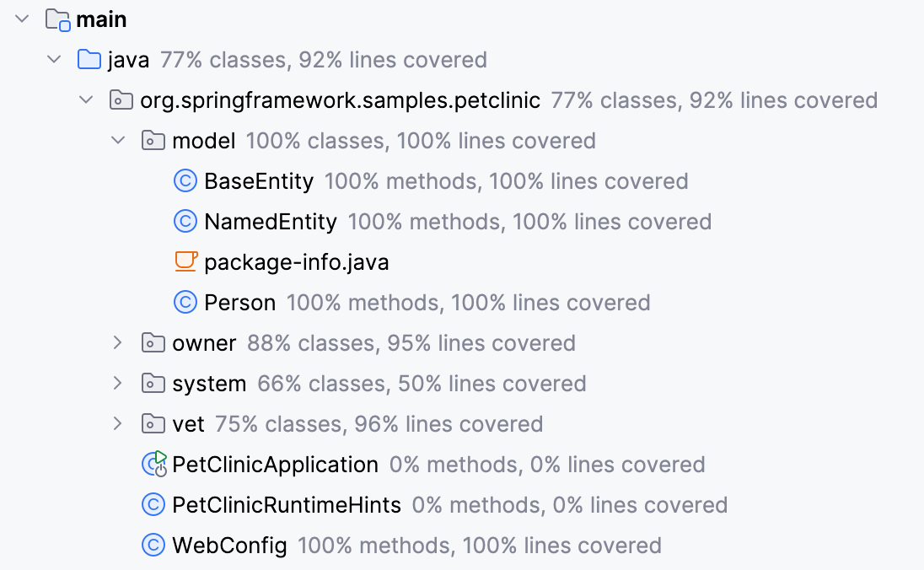
Task: Select the java source folder icon
Action: tap(87, 59)
